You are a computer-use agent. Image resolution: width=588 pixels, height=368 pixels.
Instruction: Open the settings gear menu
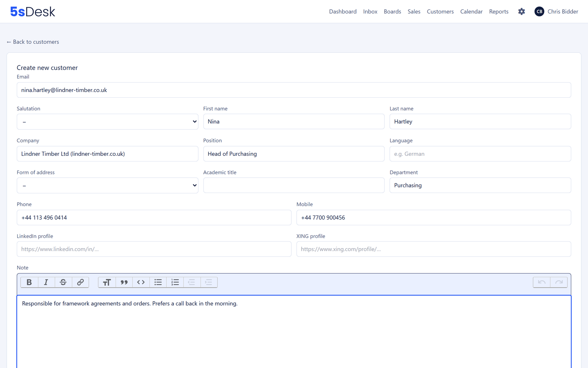521,11
